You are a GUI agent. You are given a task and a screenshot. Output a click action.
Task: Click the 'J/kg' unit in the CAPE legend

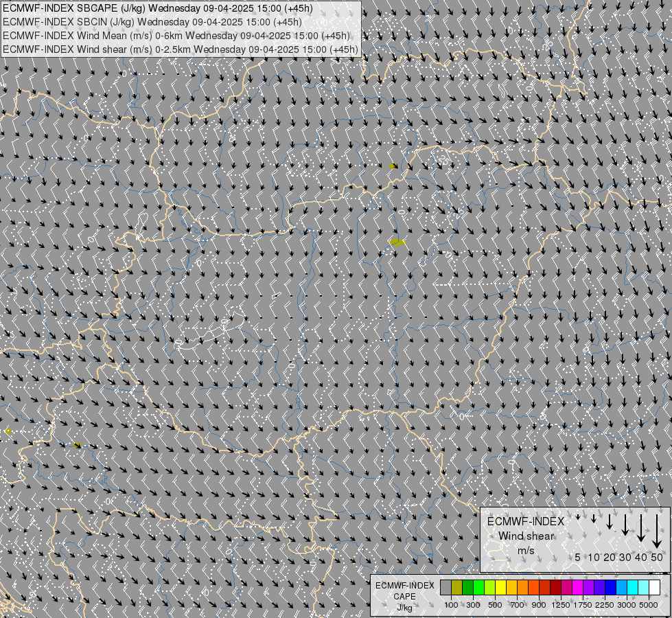pos(404,608)
